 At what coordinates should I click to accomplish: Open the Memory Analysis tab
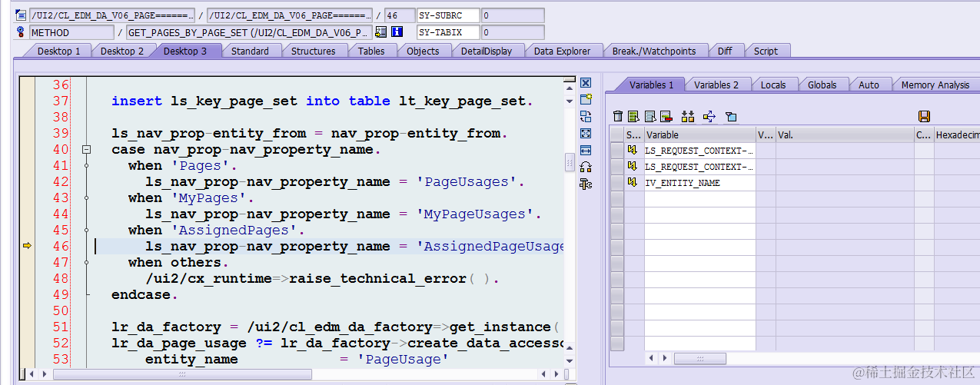(935, 85)
